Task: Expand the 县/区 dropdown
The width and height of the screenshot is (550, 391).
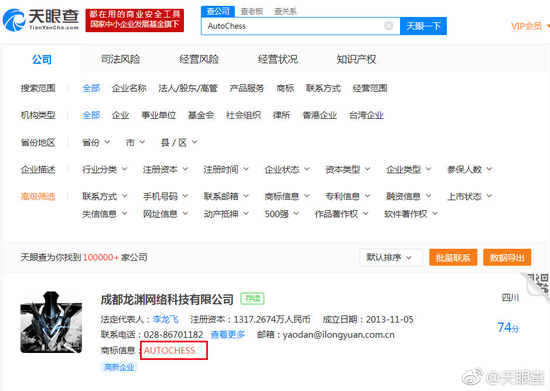Action: 179,142
